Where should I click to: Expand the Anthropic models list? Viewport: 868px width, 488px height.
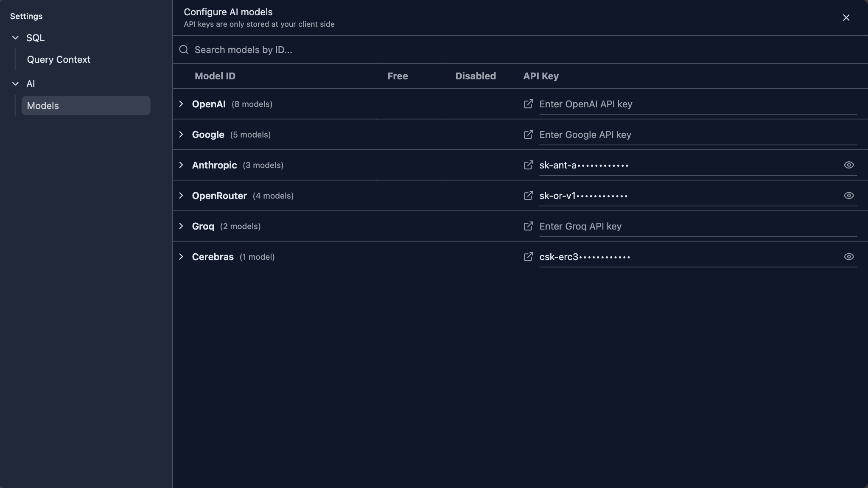(181, 165)
